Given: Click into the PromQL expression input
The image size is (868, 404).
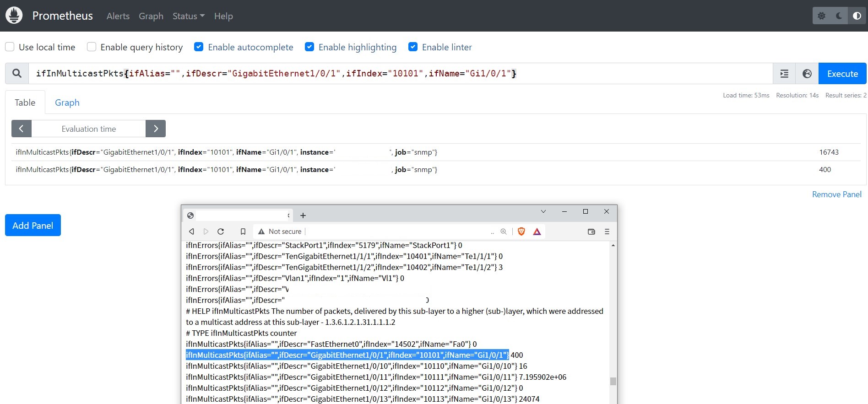Looking at the screenshot, I should click(x=401, y=74).
